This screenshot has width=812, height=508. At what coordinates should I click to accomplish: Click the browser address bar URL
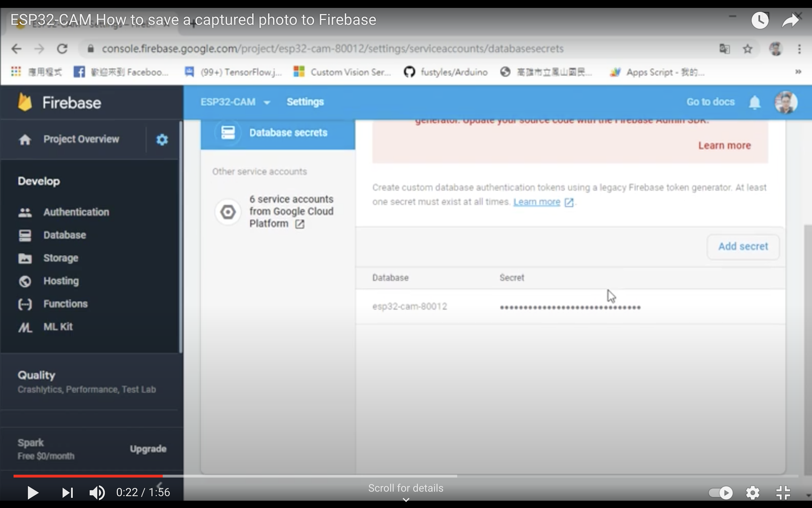coord(332,49)
